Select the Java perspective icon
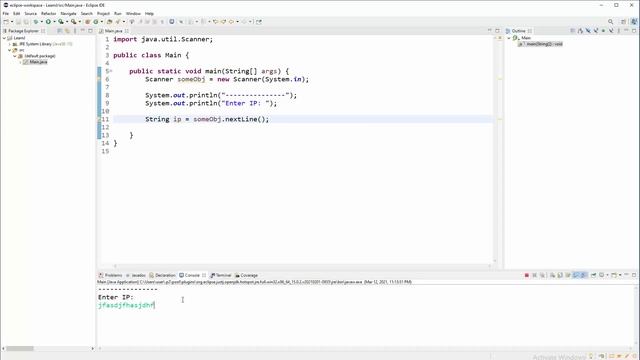 (x=634, y=22)
